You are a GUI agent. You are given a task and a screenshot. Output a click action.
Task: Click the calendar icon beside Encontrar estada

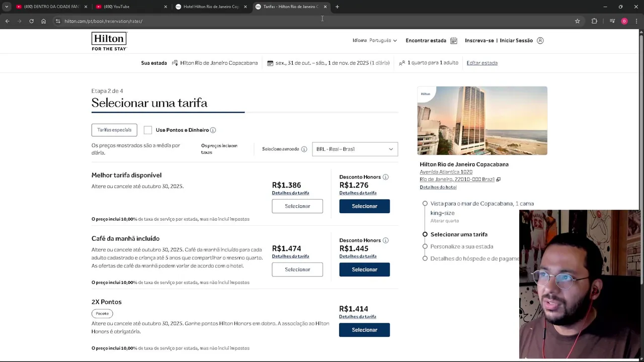point(453,41)
